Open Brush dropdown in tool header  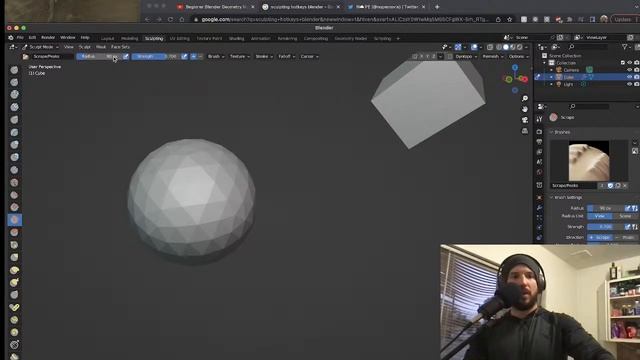click(216, 56)
